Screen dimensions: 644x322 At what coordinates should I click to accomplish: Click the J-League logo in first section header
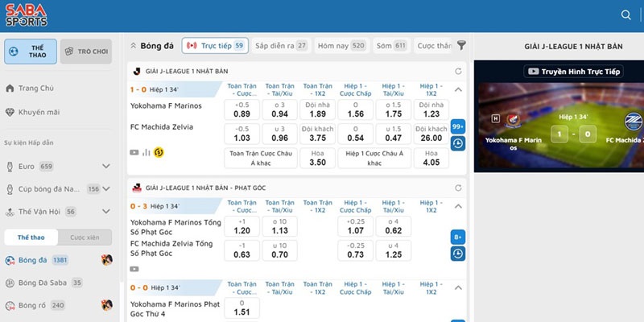(x=137, y=72)
